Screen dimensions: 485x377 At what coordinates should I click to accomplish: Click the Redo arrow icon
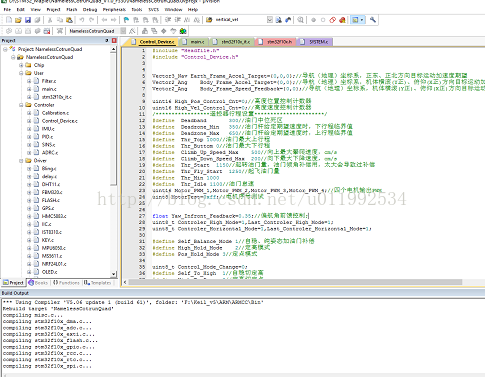(91, 20)
